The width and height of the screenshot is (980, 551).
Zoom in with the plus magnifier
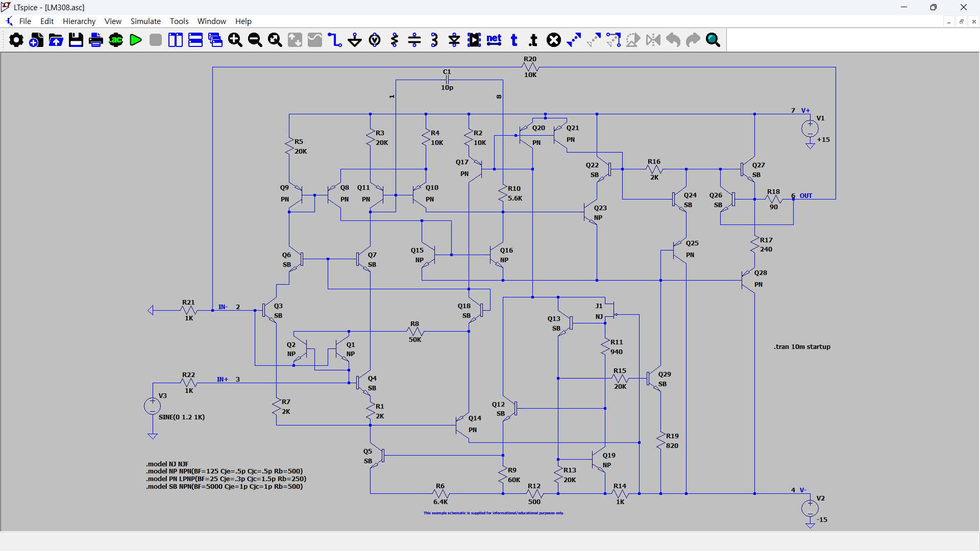pos(235,40)
